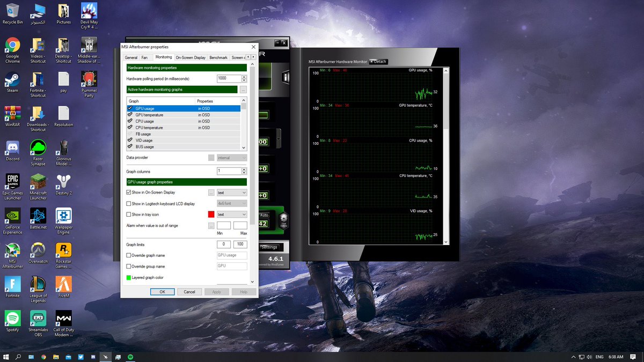
Task: Open Pummel Party desktop icon
Action: [89, 85]
